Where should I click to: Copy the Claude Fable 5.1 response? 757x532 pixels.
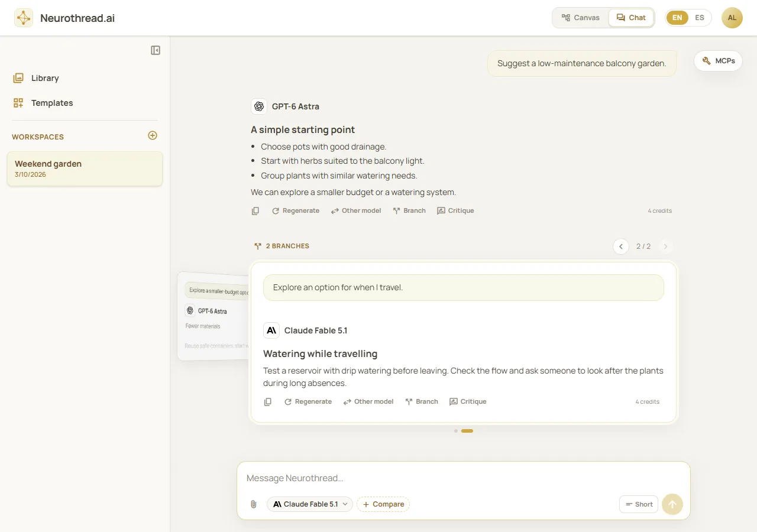point(268,402)
